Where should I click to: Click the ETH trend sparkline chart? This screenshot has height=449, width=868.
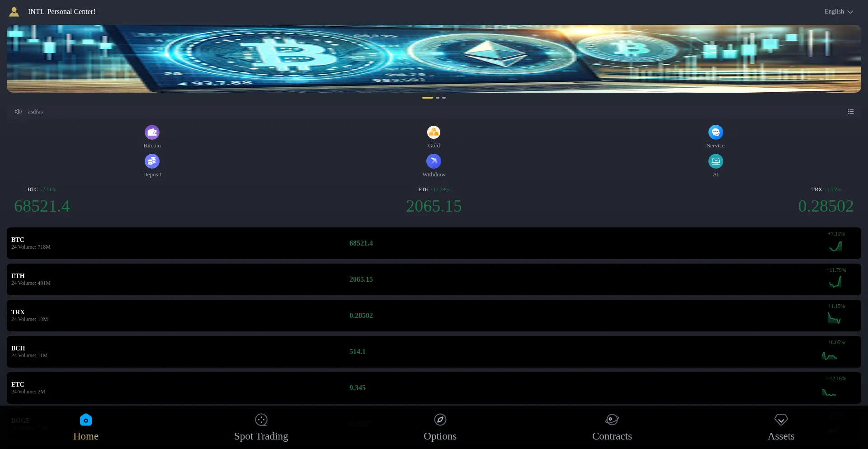pos(835,283)
